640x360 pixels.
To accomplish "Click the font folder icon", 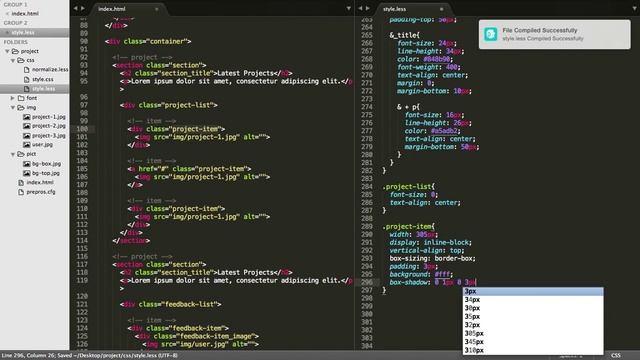I will 21,98.
